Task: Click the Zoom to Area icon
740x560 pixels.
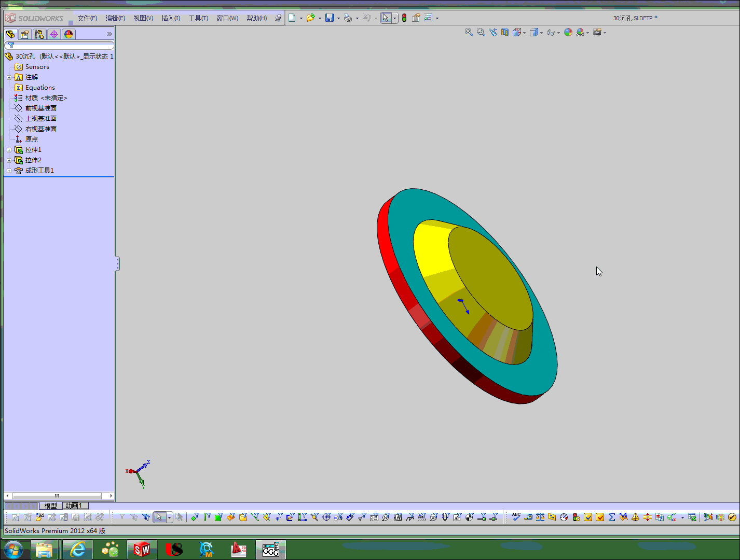Action: click(481, 32)
